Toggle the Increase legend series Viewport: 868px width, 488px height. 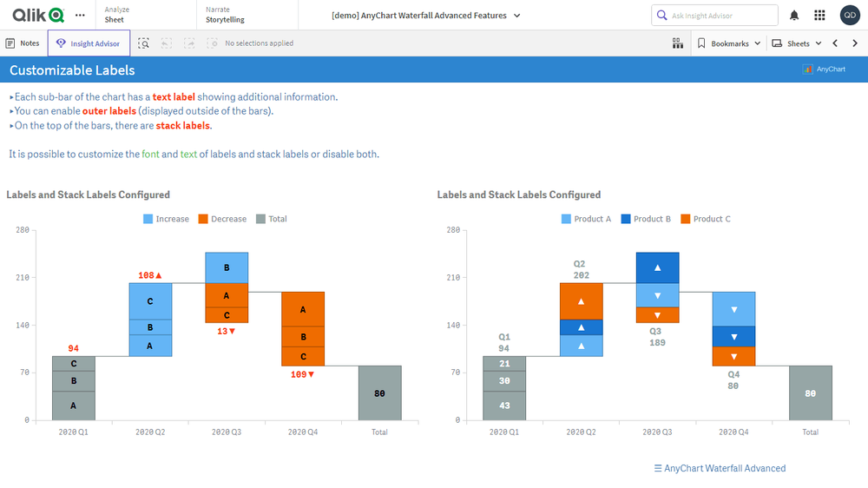(x=166, y=219)
